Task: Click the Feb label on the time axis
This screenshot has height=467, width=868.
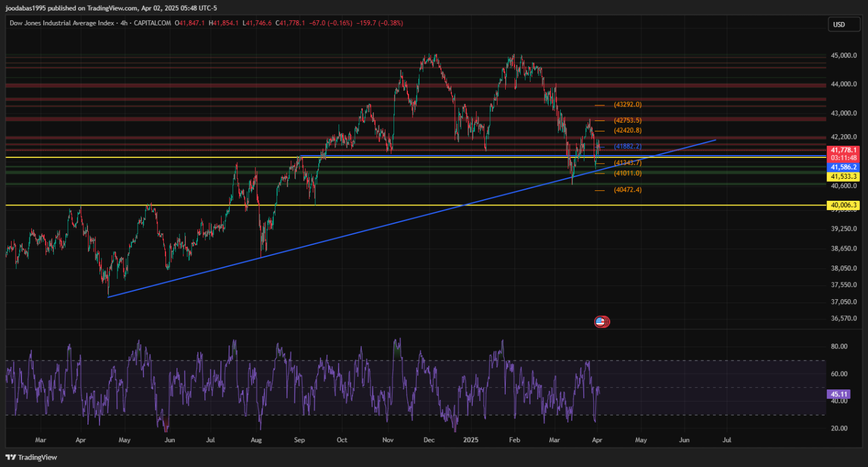Action: [x=514, y=440]
